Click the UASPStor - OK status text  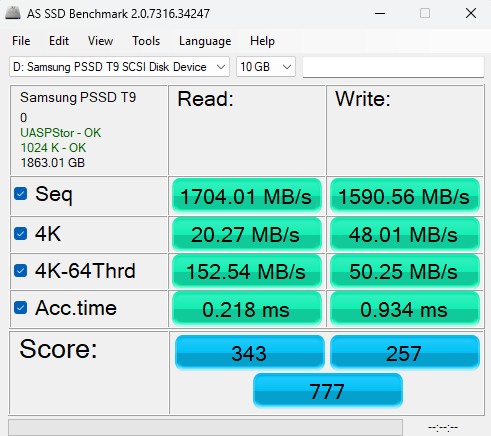[x=60, y=133]
